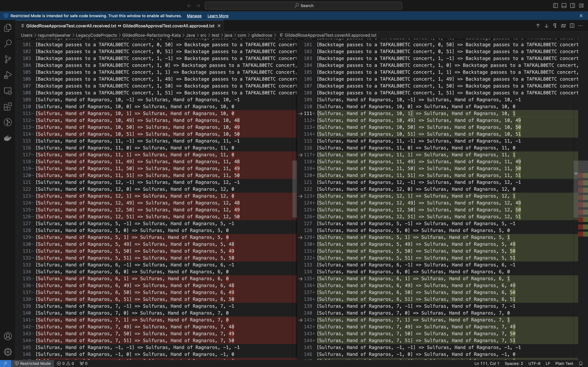
Task: Expand the gildedrose breadcrumb segment
Action: click(262, 35)
